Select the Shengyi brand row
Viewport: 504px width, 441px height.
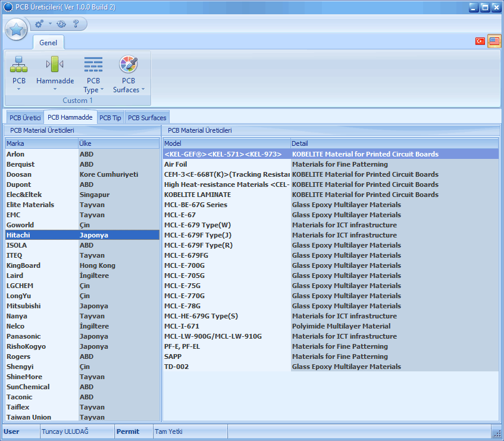[82, 367]
